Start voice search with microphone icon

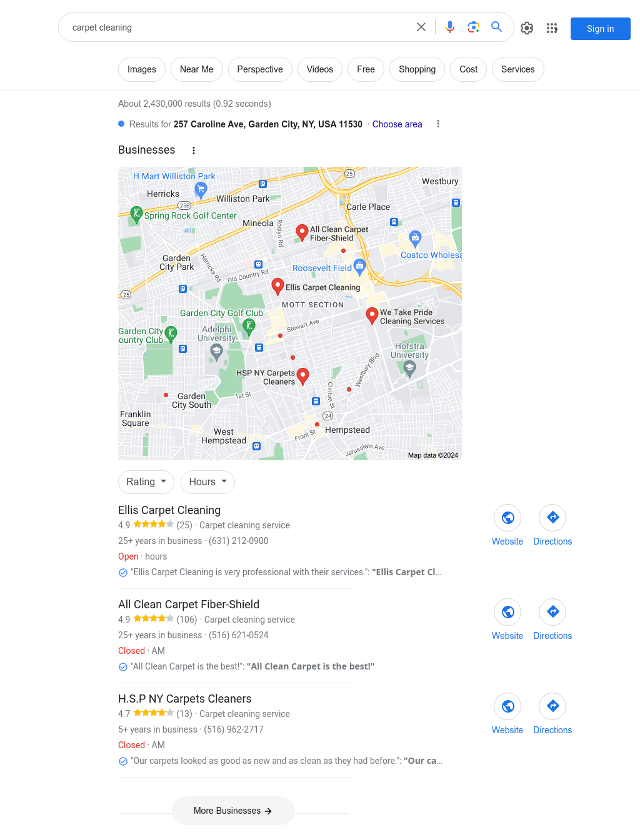[x=450, y=27]
